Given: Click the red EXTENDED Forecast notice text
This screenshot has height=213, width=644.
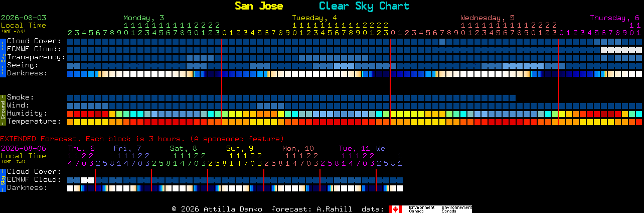Looking at the screenshot, I should 142,139.
